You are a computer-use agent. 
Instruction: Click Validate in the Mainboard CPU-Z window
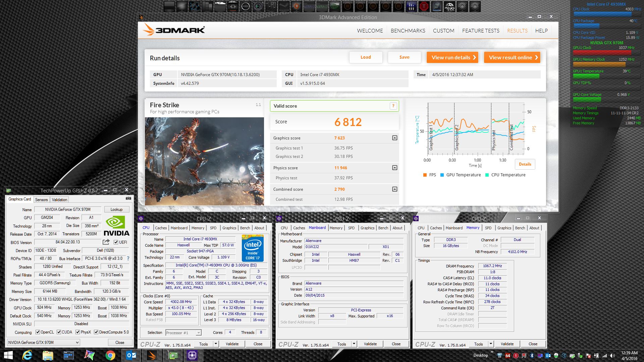[x=370, y=344]
